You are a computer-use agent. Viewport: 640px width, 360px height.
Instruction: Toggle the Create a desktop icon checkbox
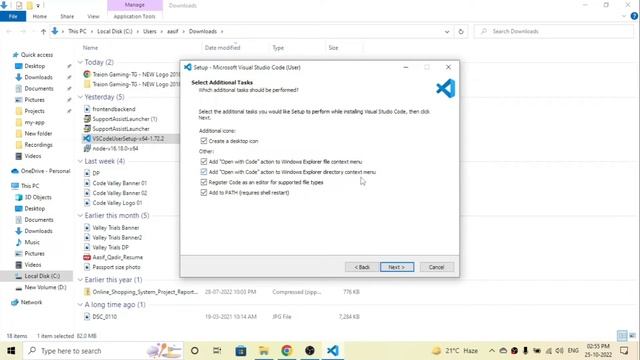pos(204,141)
